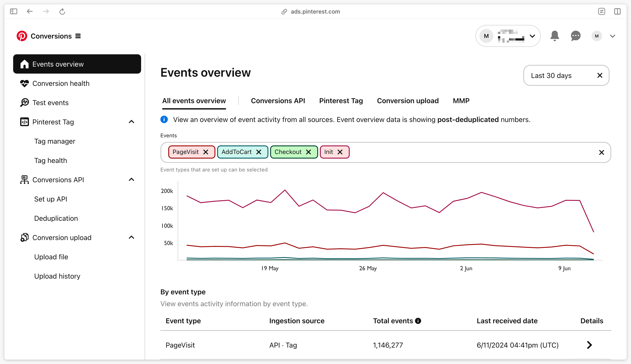Collapse the Conversions API section
The width and height of the screenshot is (631, 364).
(132, 180)
